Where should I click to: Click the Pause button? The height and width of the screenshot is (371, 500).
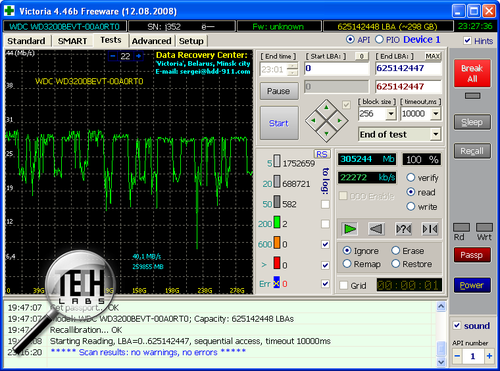tap(279, 91)
